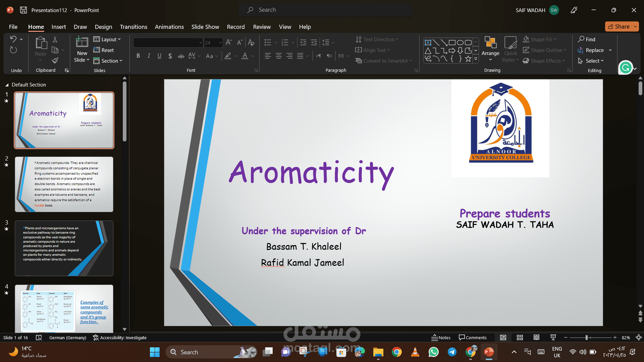Activate the Format Painter tool
644x362 pixels.
pyautogui.click(x=55, y=61)
